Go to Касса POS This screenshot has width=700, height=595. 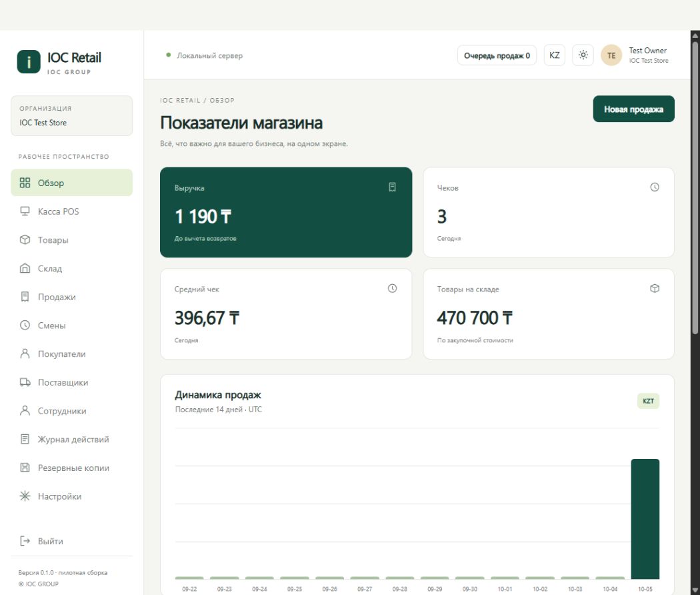71,211
